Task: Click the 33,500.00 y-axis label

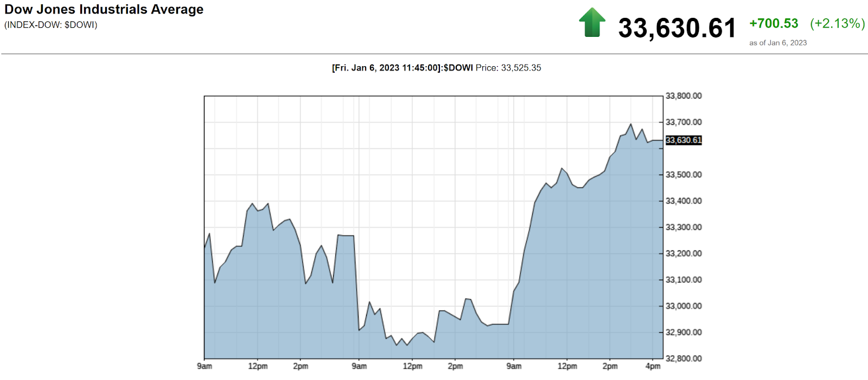Action: click(684, 175)
